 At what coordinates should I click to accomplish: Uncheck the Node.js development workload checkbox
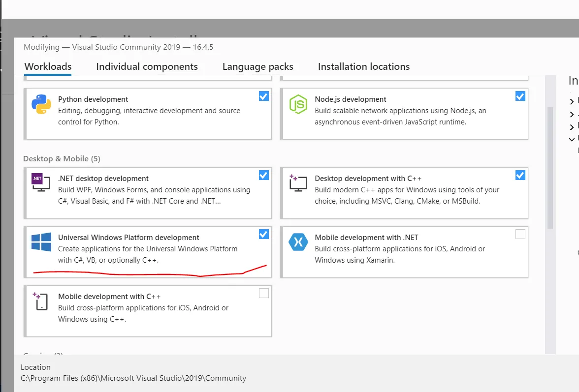pyautogui.click(x=520, y=96)
